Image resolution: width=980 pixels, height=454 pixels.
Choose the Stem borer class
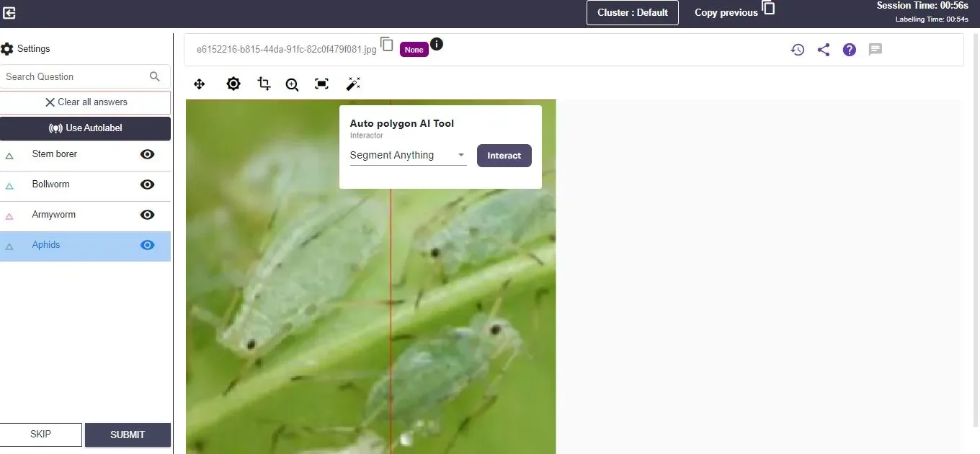[54, 154]
